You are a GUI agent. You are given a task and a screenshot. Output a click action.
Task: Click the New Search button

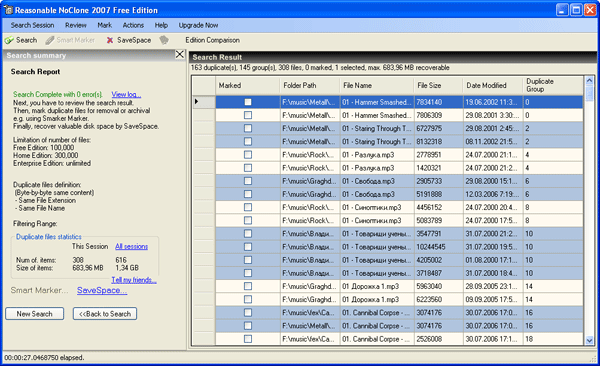(x=34, y=314)
